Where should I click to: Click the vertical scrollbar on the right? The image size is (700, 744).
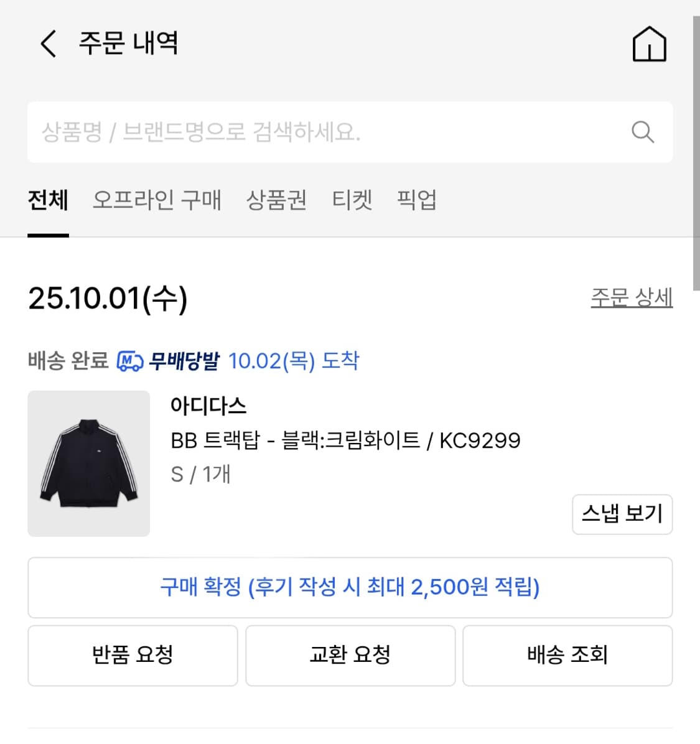tap(696, 149)
